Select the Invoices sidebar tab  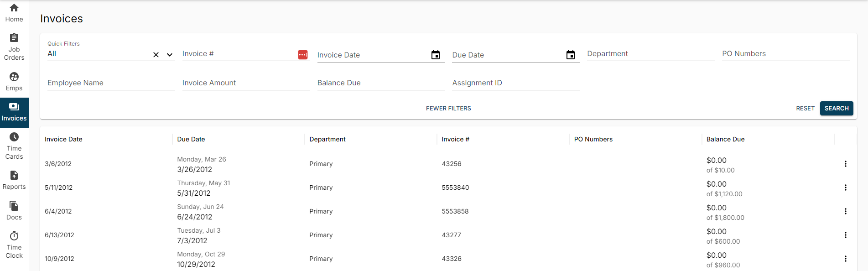(x=14, y=112)
